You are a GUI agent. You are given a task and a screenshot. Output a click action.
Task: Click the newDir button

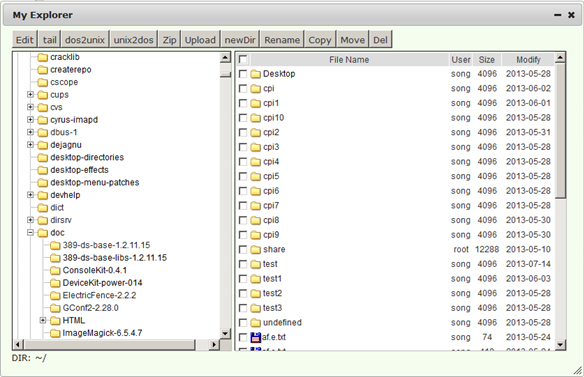(240, 40)
